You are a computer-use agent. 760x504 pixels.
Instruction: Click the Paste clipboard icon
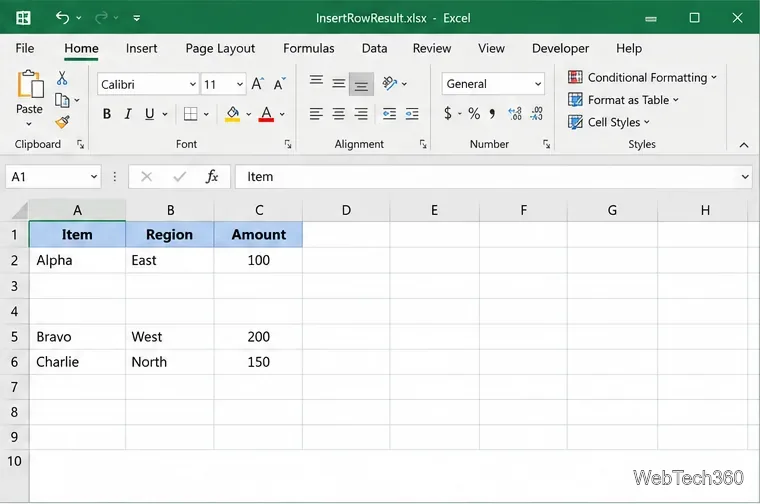(x=30, y=84)
